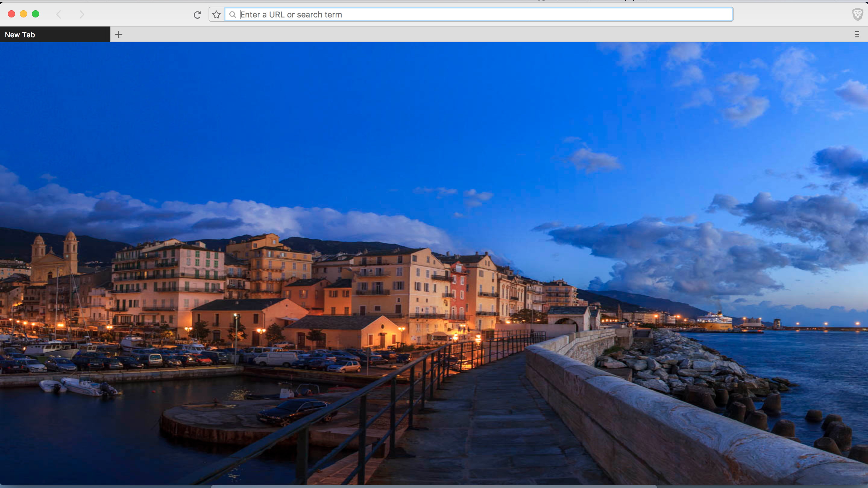The height and width of the screenshot is (488, 868).
Task: Minimize the window with the yellow button
Action: [x=24, y=14]
